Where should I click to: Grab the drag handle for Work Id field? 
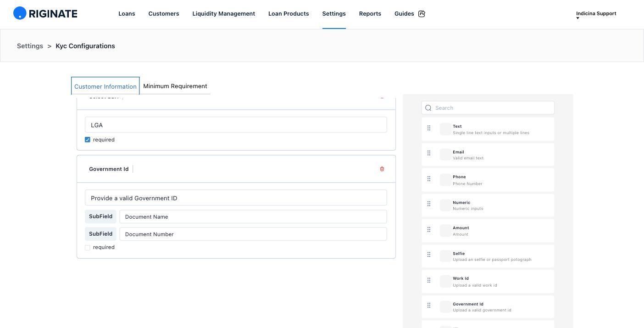coord(429,280)
